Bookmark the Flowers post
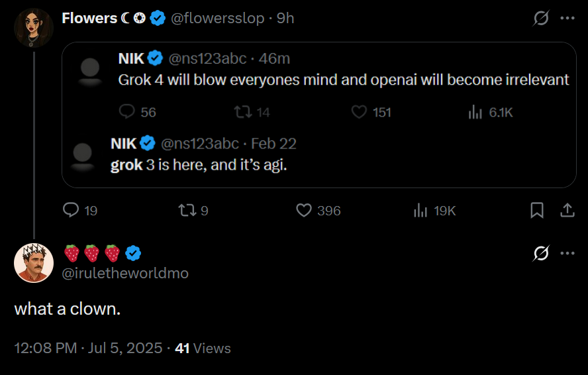Screen dimensions: 588x375 tap(537, 210)
